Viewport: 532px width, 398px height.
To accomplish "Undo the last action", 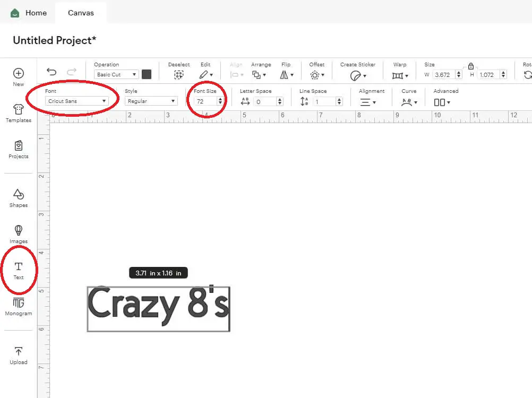I will point(51,72).
